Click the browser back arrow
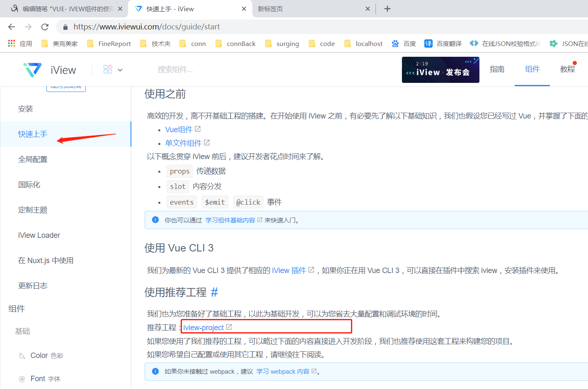 12,27
